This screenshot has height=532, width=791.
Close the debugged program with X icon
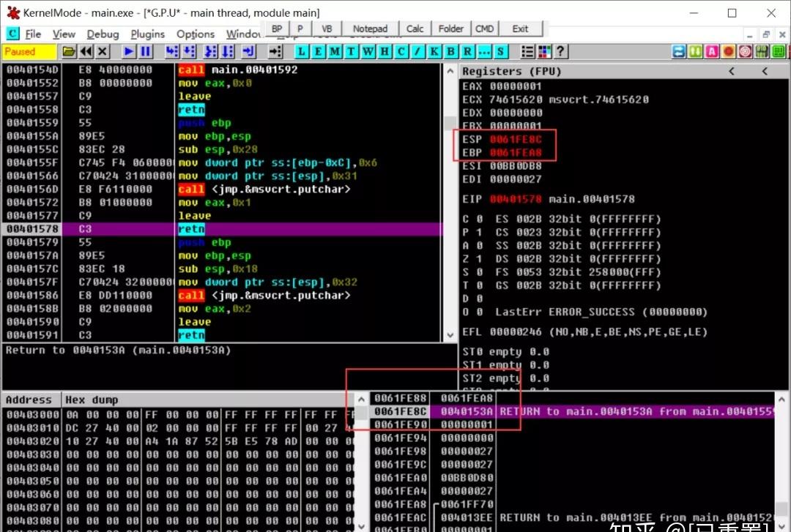[x=103, y=51]
